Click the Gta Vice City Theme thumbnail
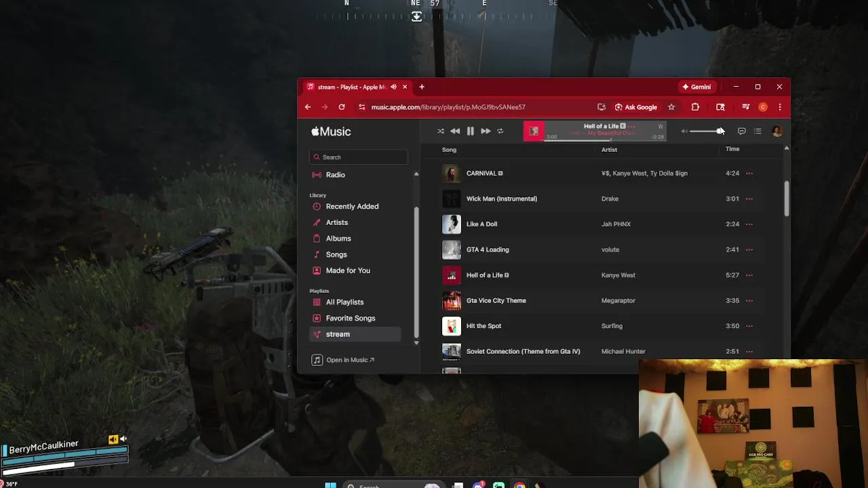The height and width of the screenshot is (488, 868). (452, 300)
